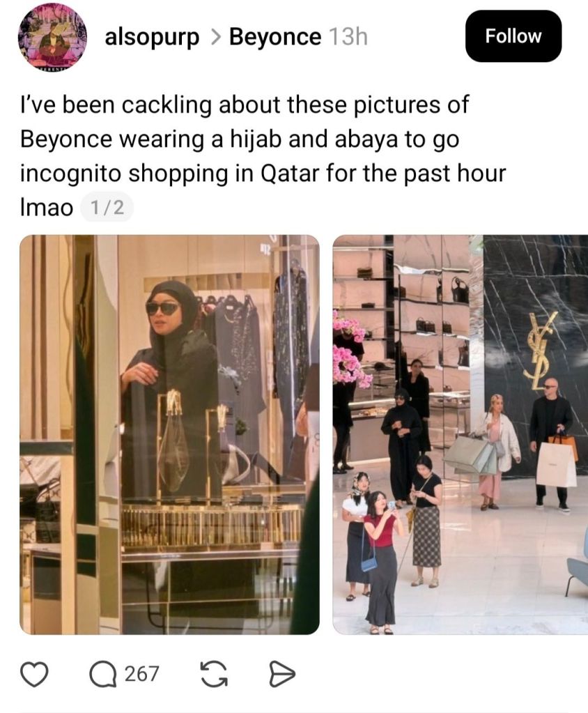
Task: Click the 13h timestamp
Action: (x=348, y=37)
